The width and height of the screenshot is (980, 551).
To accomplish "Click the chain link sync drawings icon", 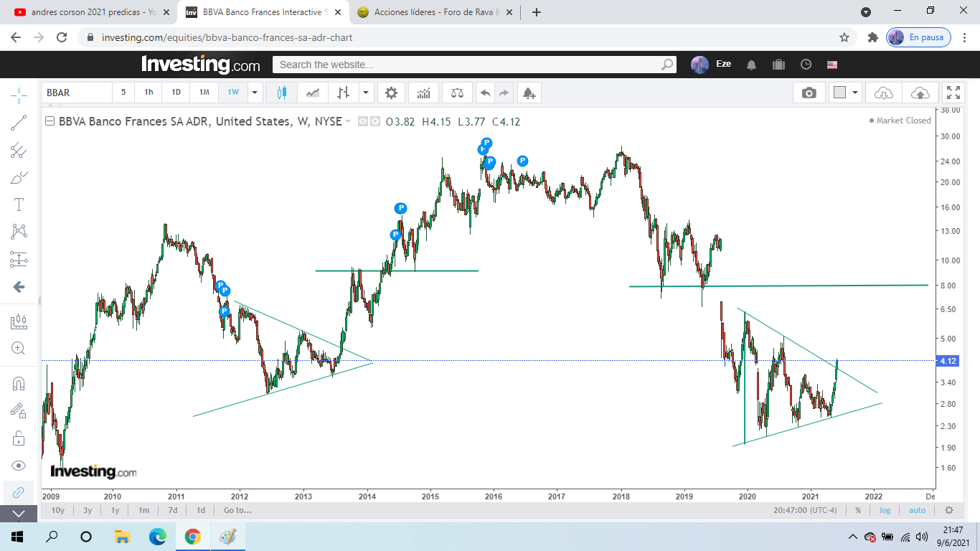I will pos(19,492).
